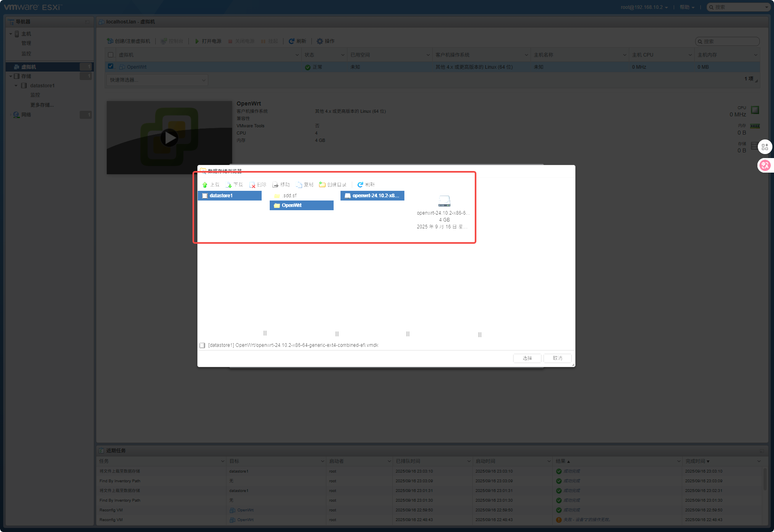Click the pink translate floating icon
The image size is (774, 532).
pos(765,165)
